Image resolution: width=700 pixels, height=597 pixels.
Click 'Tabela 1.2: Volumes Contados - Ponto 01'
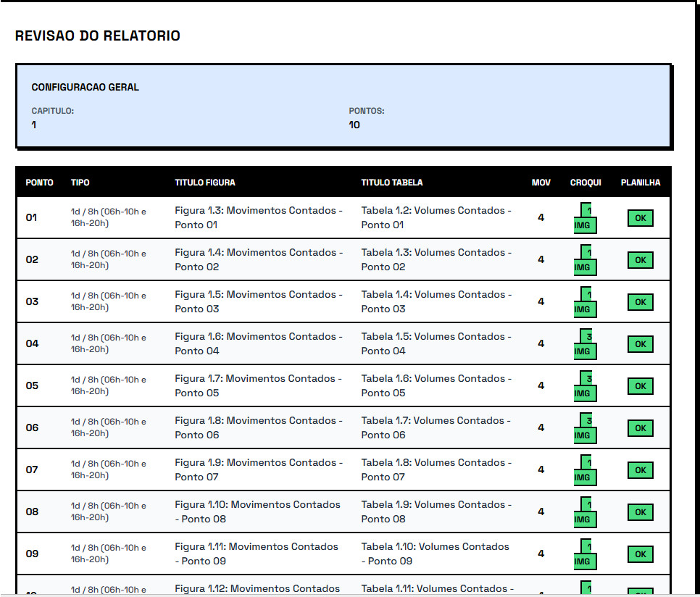pyautogui.click(x=436, y=218)
